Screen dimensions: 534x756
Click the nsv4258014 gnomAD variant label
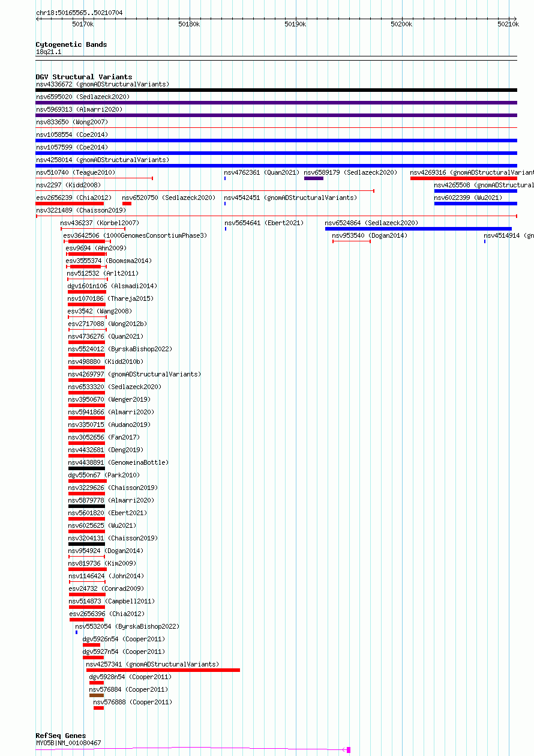pyautogui.click(x=103, y=160)
